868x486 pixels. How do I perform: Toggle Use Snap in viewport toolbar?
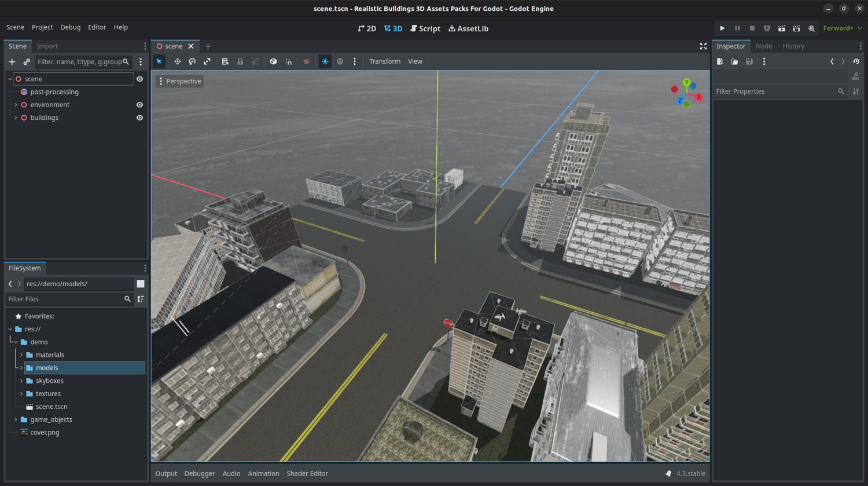(288, 61)
